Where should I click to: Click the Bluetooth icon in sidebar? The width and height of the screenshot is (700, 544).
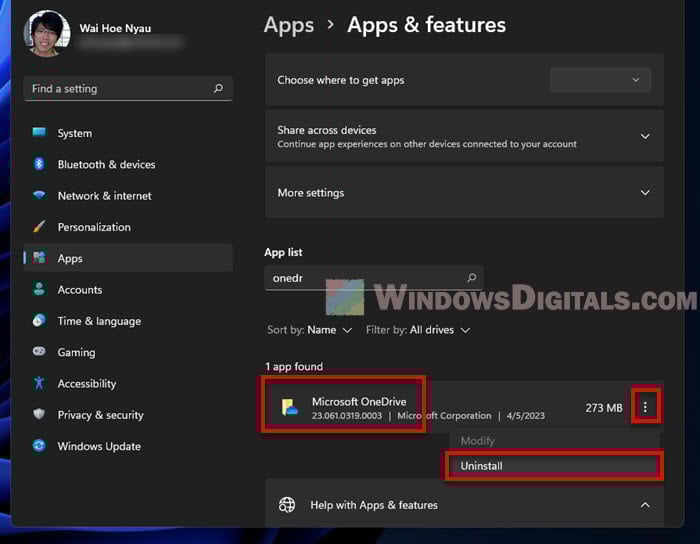point(39,164)
